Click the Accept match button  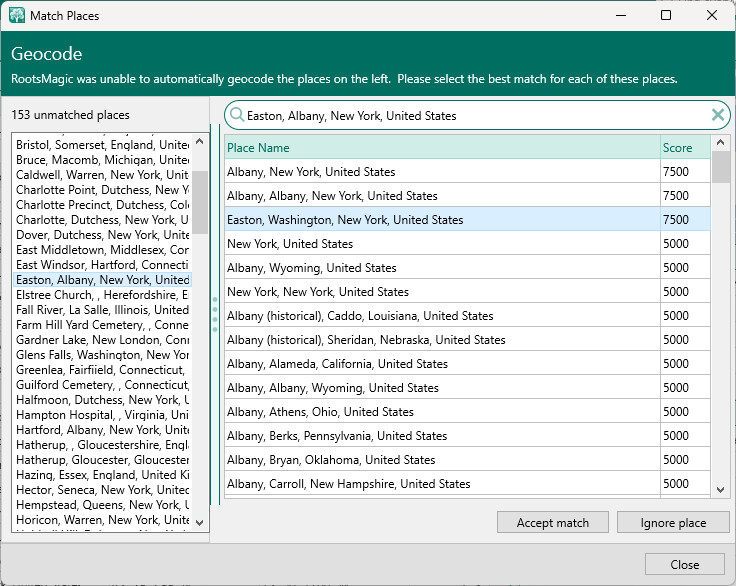pyautogui.click(x=552, y=523)
